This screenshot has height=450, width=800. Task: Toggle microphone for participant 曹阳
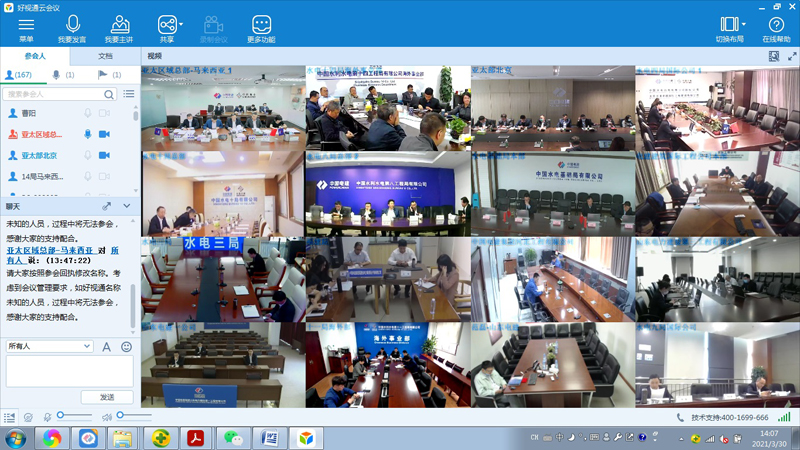[88, 114]
